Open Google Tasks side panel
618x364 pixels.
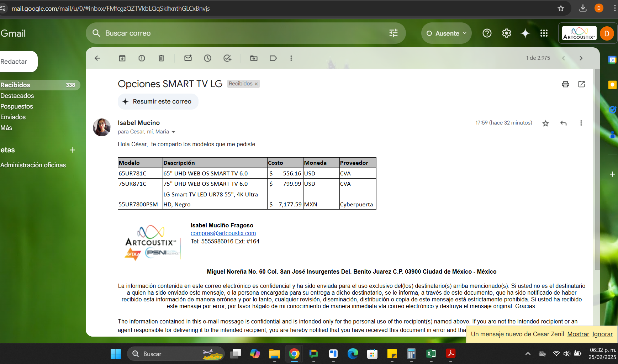tap(612, 110)
